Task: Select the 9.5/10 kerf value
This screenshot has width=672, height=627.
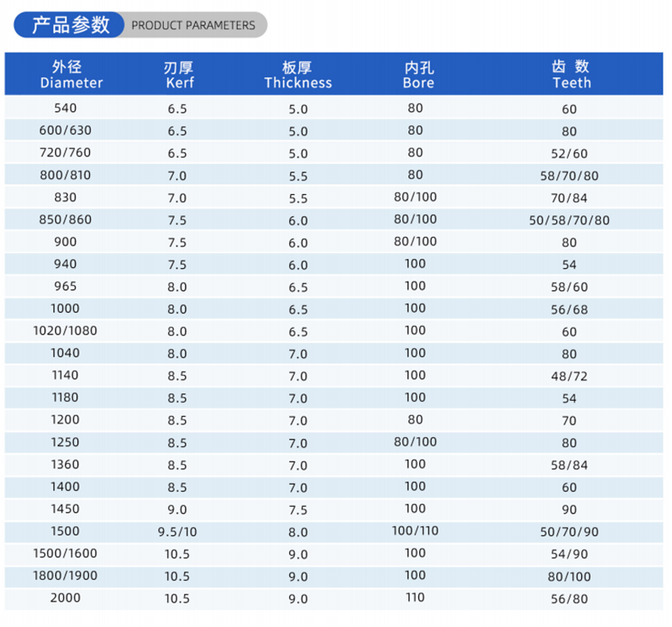Action: pos(176,532)
